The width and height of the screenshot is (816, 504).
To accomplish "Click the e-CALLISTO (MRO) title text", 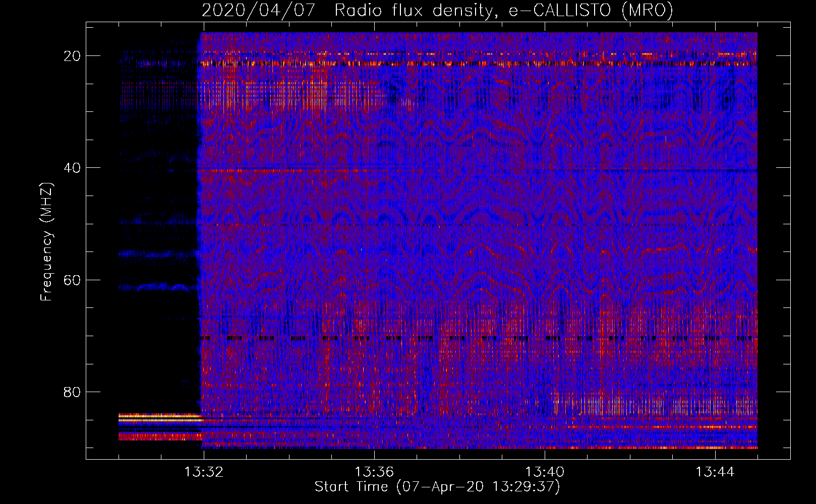I will pos(591,10).
